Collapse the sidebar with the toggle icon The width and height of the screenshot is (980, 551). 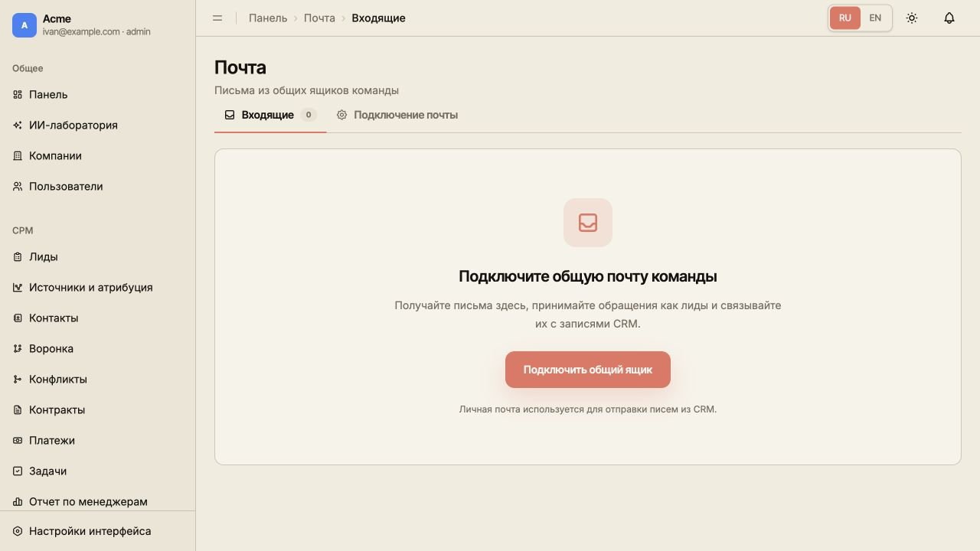(217, 18)
